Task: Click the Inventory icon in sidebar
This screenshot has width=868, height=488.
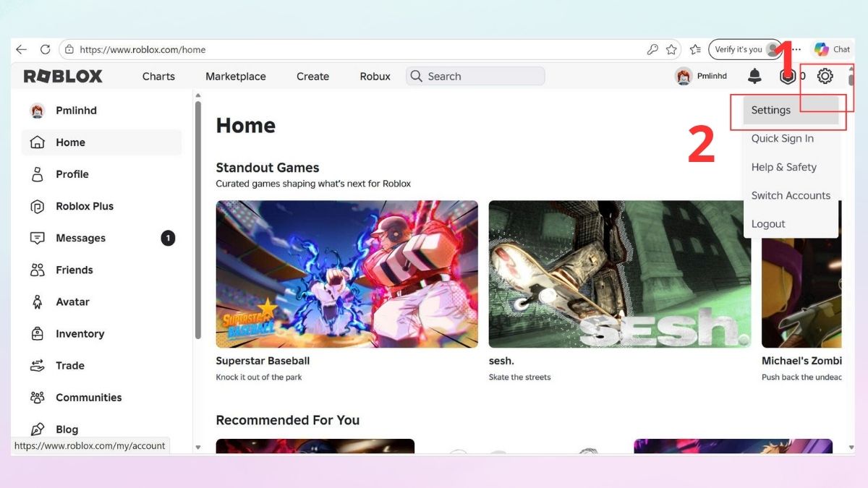Action: click(37, 333)
